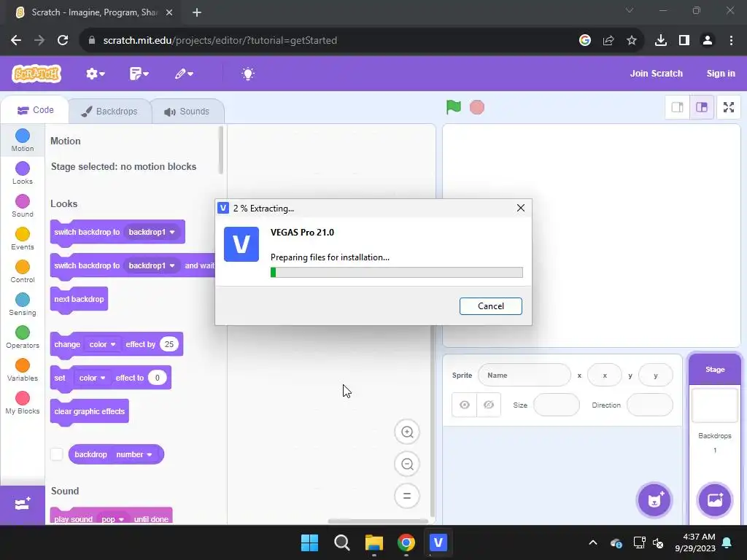Open backdrop1 dropdown in switch backdrop block
The image size is (747, 560).
click(x=152, y=232)
